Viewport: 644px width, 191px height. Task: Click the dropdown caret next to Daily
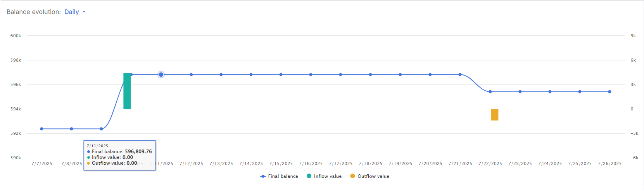point(84,12)
